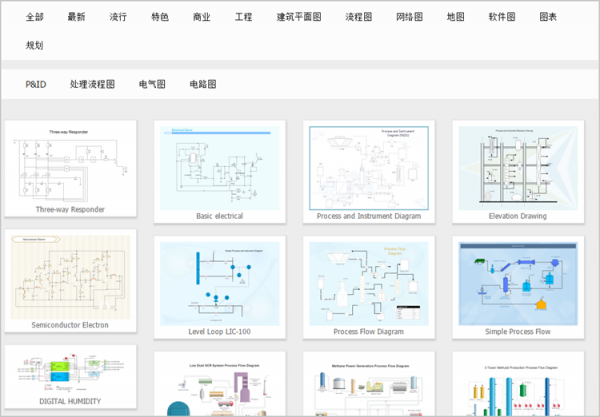This screenshot has height=417, width=600.
Task: Open the Simple Process Flow template
Action: (x=517, y=284)
